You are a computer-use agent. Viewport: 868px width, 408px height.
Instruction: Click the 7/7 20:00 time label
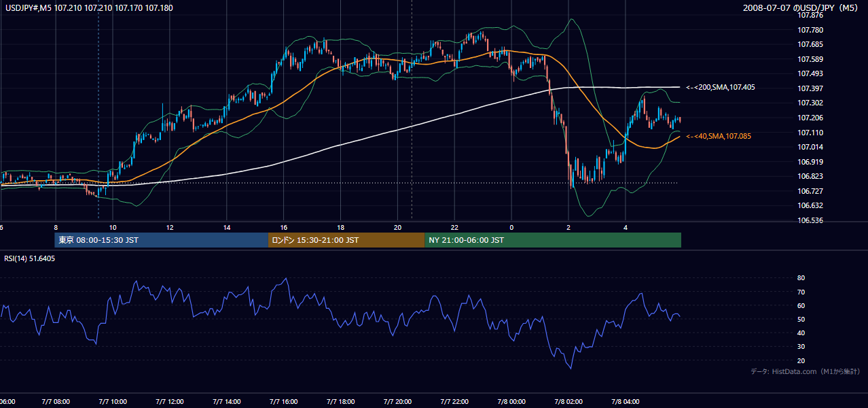[x=398, y=402]
